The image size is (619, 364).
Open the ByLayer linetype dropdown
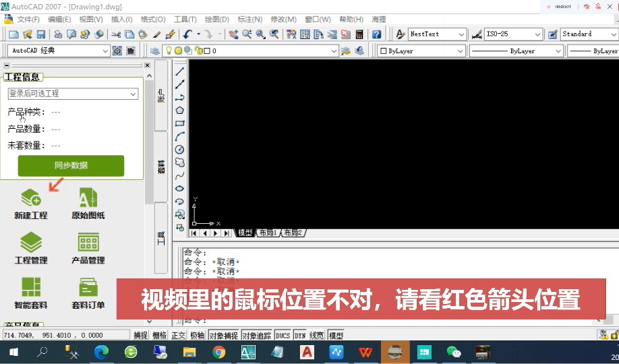tap(516, 51)
